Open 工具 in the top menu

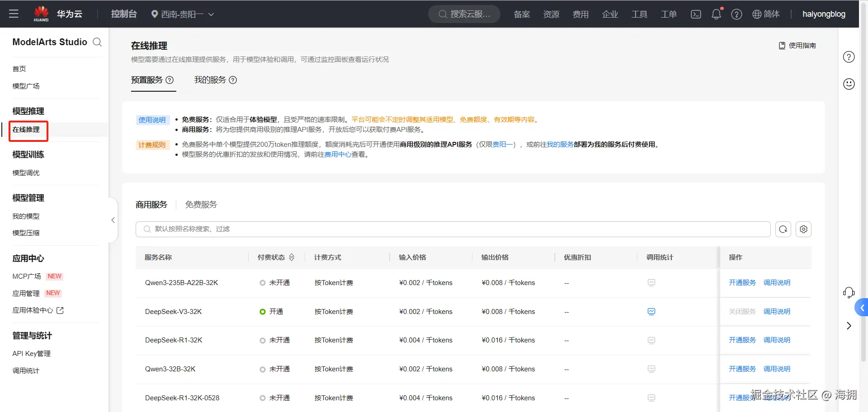(x=639, y=14)
